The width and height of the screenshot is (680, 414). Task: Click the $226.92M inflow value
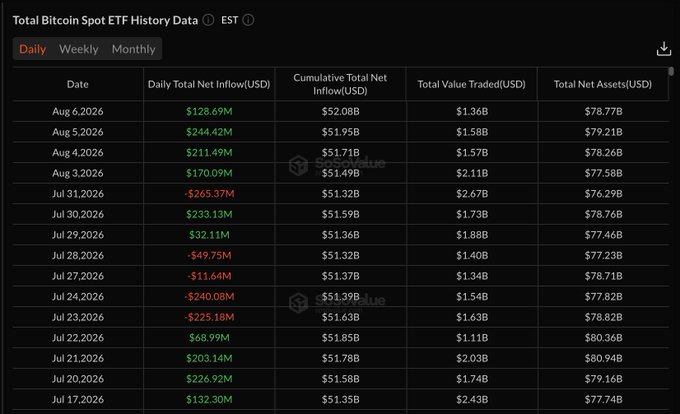(209, 379)
